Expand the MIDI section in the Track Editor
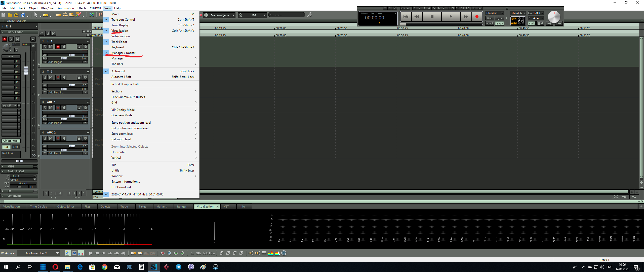The height and width of the screenshot is (272, 644). pyautogui.click(x=3, y=166)
